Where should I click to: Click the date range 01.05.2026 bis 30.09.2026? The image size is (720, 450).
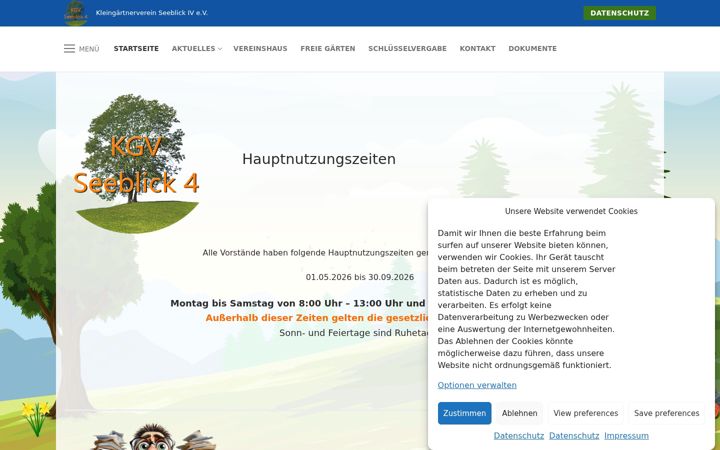[360, 277]
